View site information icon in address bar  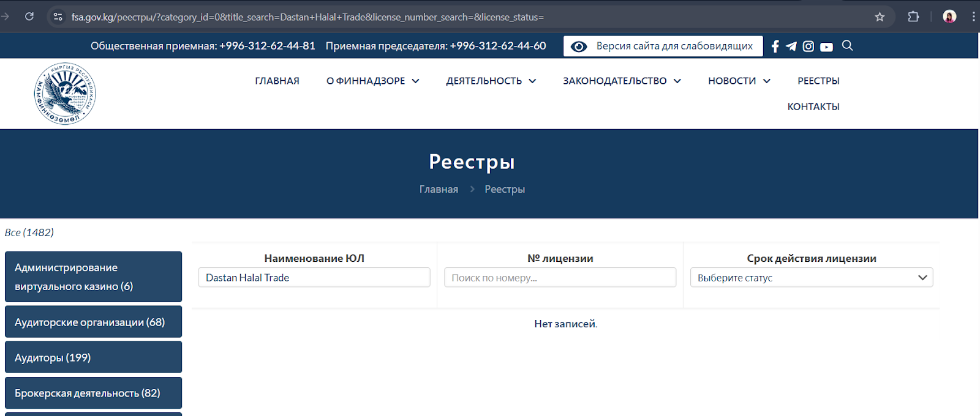coord(58,17)
